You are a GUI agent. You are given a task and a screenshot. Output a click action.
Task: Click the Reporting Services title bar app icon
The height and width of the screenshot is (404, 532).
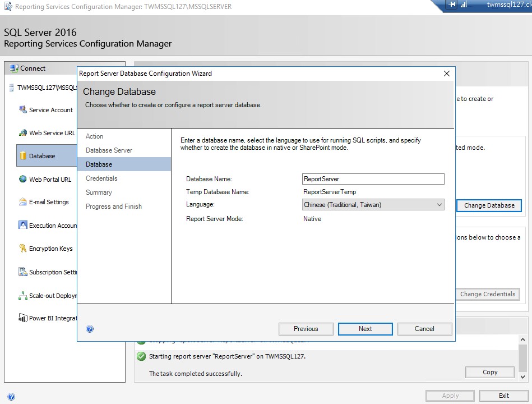pyautogui.click(x=8, y=6)
